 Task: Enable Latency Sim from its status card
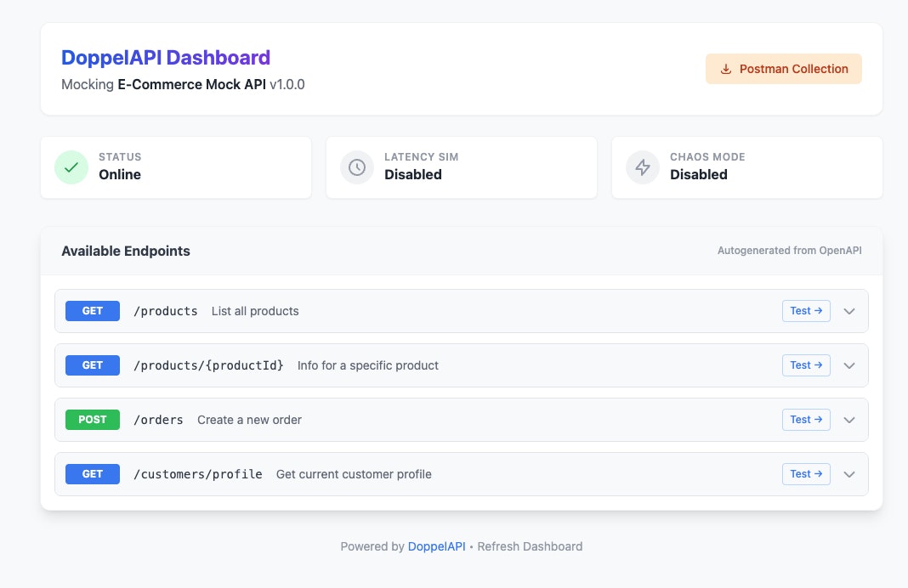click(462, 167)
